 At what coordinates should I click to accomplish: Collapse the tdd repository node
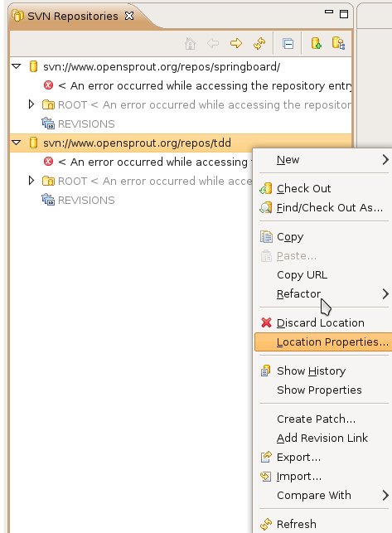(x=17, y=143)
